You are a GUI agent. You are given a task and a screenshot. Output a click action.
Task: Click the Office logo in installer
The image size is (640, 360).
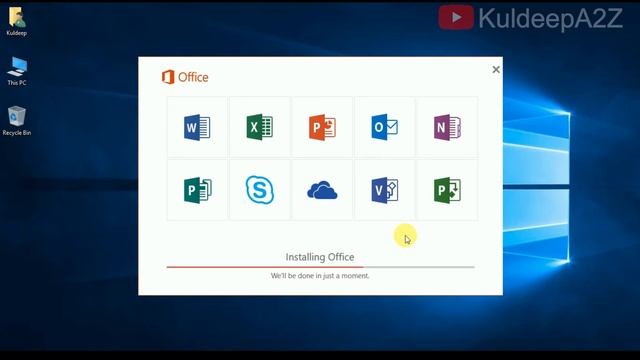(185, 77)
